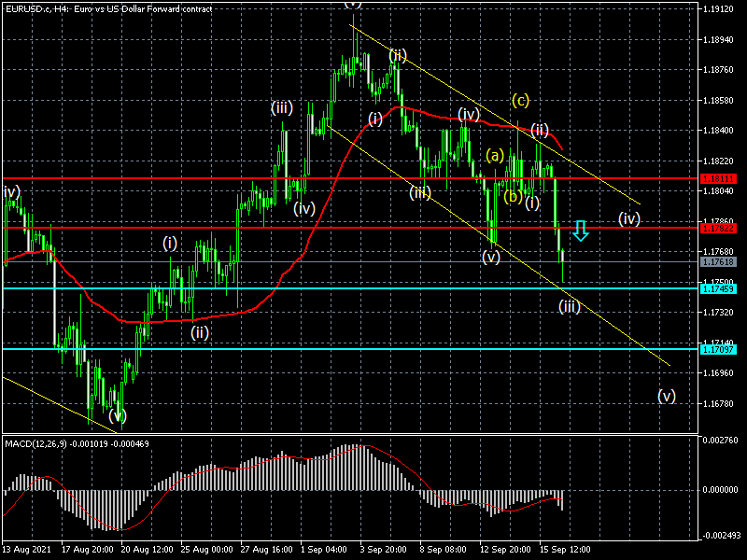Click the 1.17680 price axis value
747x560 pixels.
coord(718,251)
